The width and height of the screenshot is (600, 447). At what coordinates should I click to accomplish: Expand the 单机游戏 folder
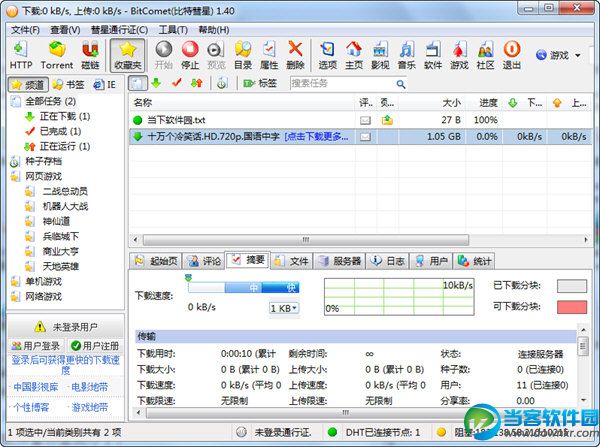(43, 282)
